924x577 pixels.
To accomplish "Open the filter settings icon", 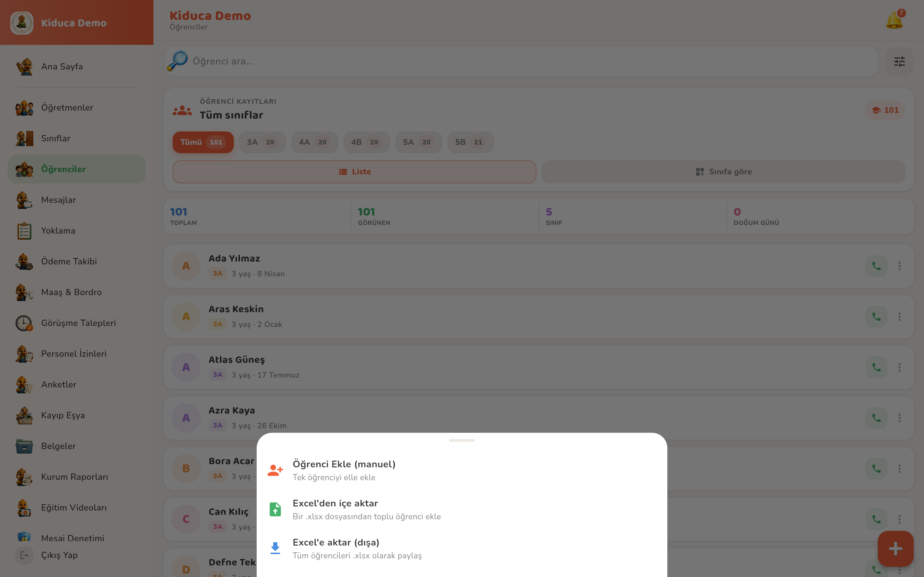I will click(x=900, y=62).
